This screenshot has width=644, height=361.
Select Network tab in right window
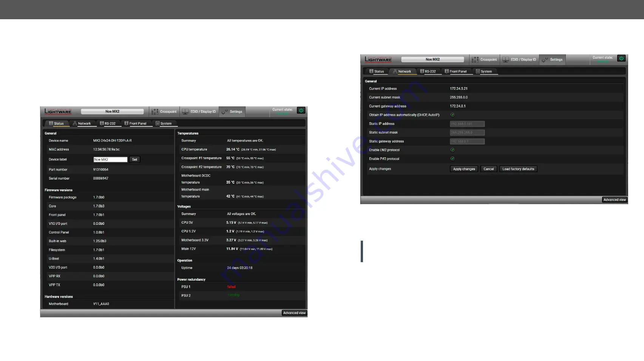(x=402, y=71)
